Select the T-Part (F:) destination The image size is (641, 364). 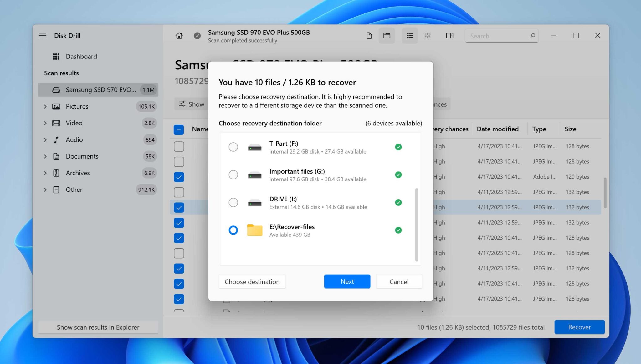pos(233,147)
